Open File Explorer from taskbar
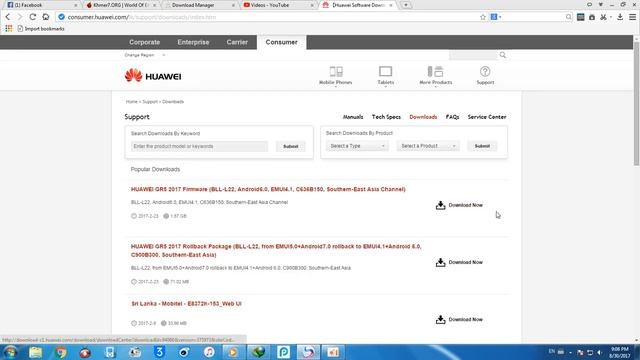 (36, 352)
